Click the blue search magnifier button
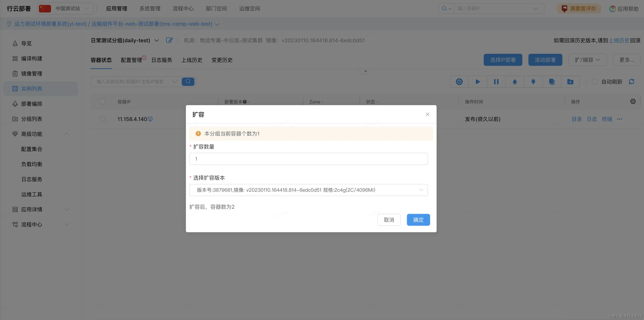The image size is (644, 320). pyautogui.click(x=188, y=82)
